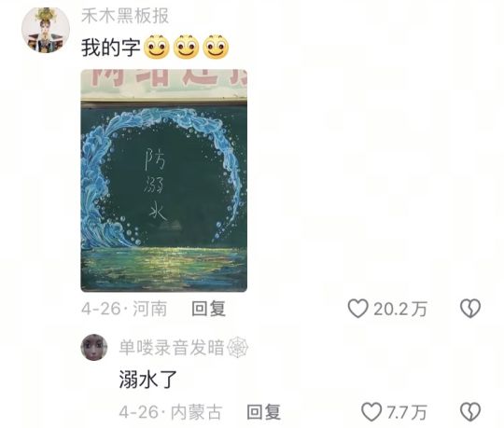Viewport: 504px width, 428px height.
Task: Tap the spider web badge icon
Action: [238, 348]
